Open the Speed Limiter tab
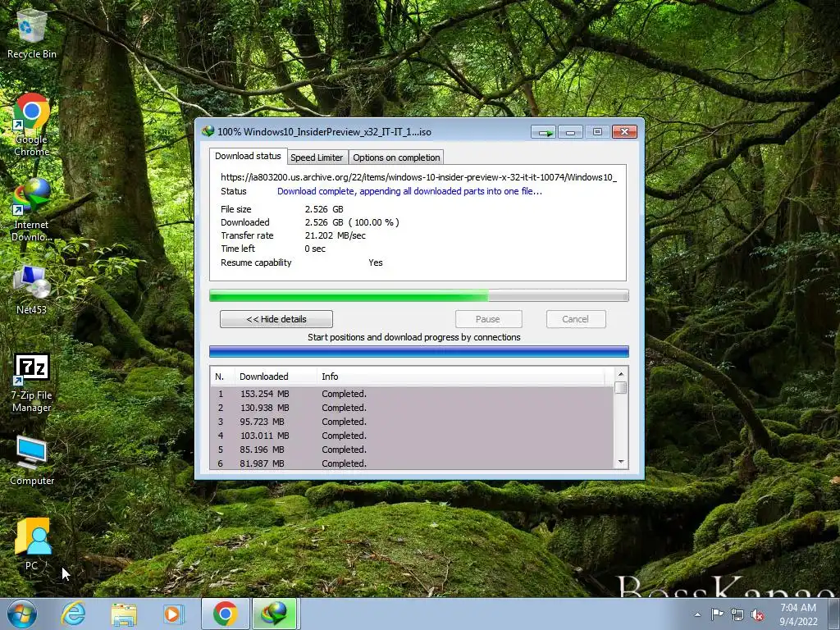The width and height of the screenshot is (840, 630). pyautogui.click(x=317, y=157)
